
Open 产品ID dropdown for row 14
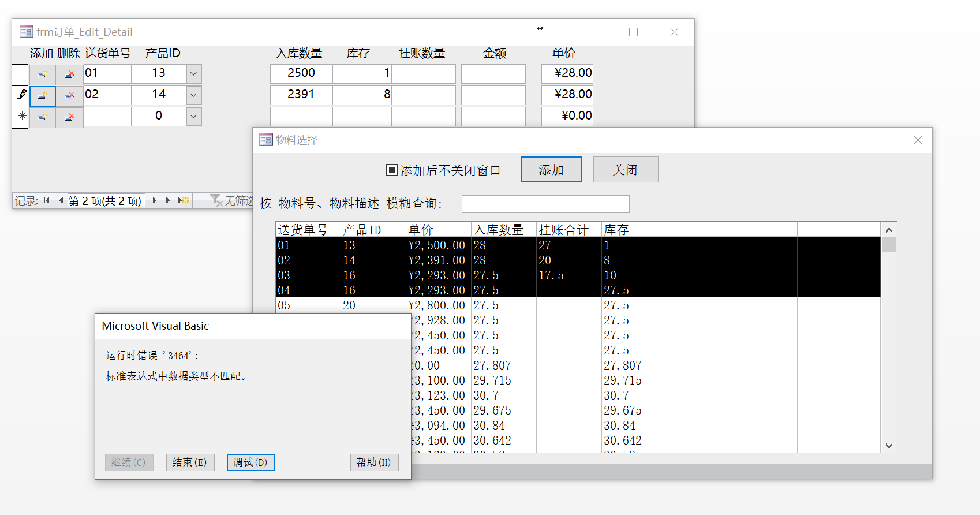pos(194,95)
